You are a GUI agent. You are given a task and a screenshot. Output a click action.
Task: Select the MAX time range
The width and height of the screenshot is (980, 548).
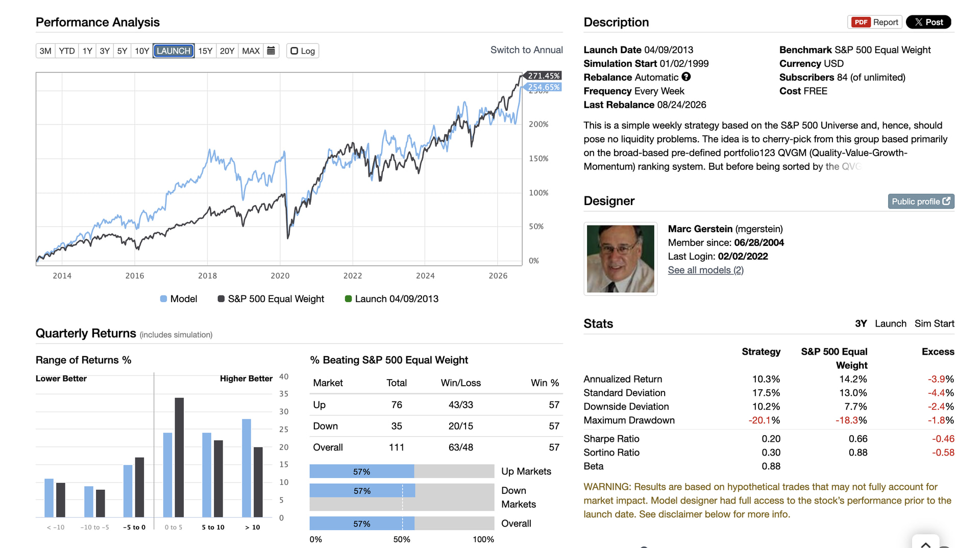(x=251, y=51)
